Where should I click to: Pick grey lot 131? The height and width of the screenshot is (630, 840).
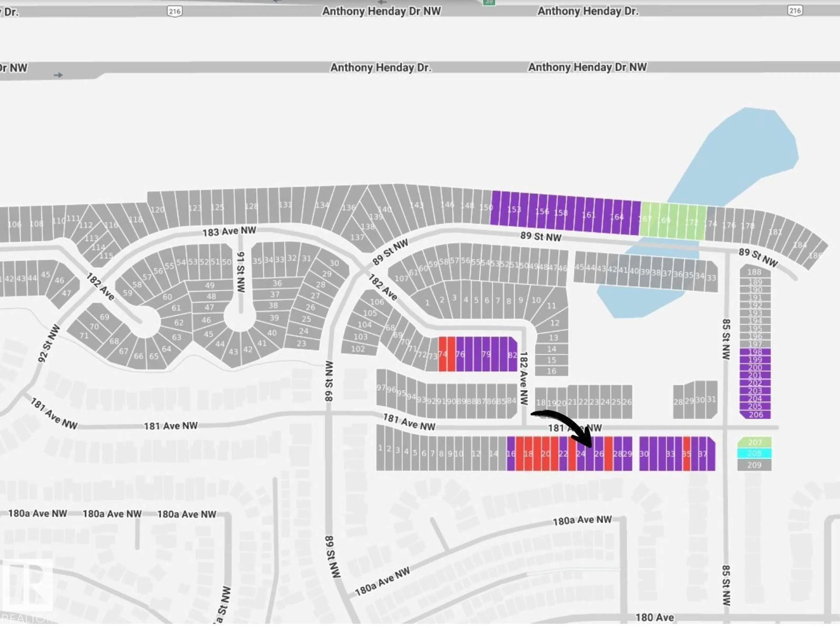(285, 205)
